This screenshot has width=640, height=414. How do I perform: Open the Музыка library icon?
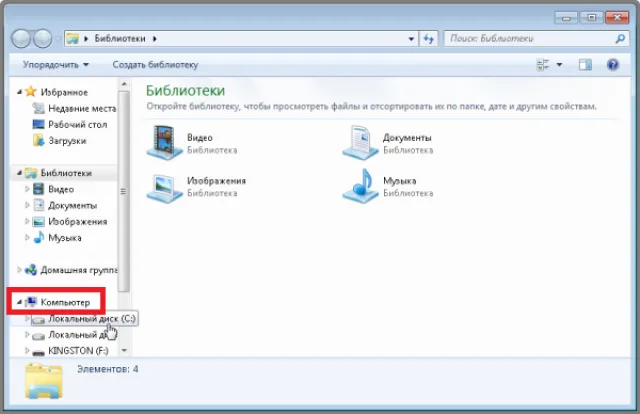click(x=360, y=186)
